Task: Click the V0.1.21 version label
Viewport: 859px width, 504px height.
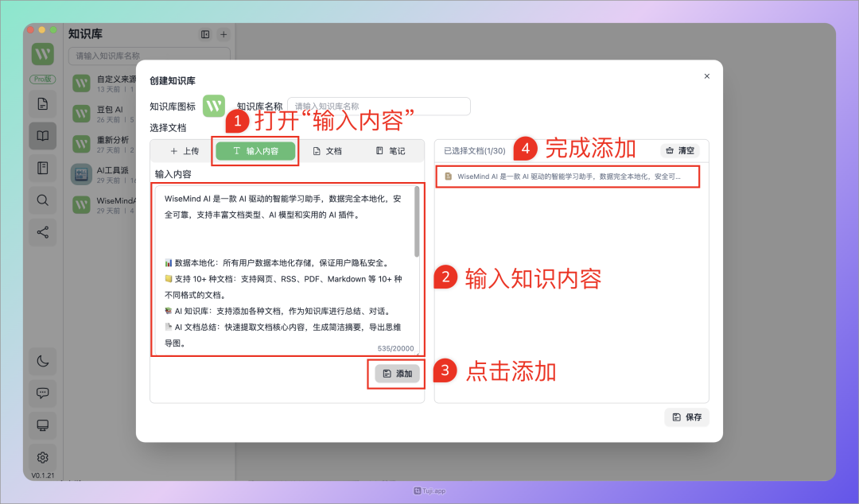Action: [x=43, y=475]
